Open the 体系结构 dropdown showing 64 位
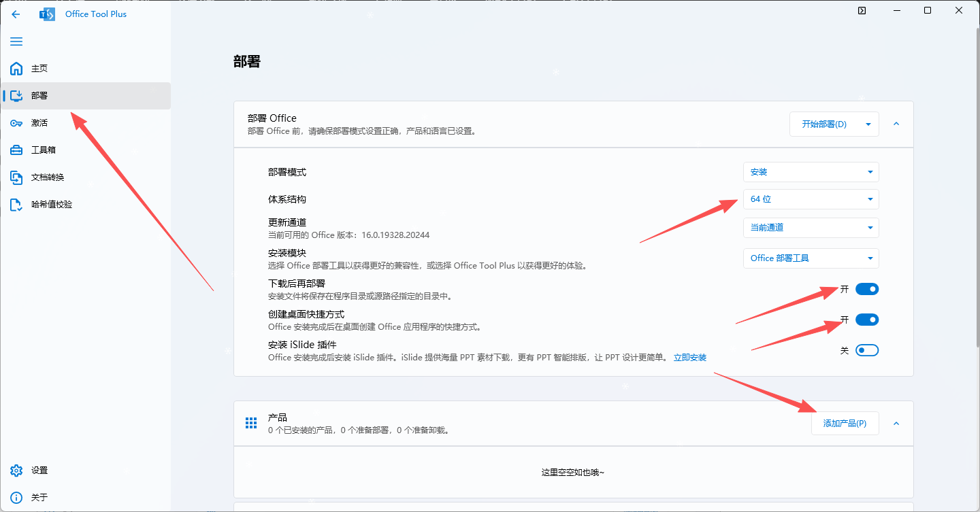This screenshot has width=980, height=512. pyautogui.click(x=811, y=199)
